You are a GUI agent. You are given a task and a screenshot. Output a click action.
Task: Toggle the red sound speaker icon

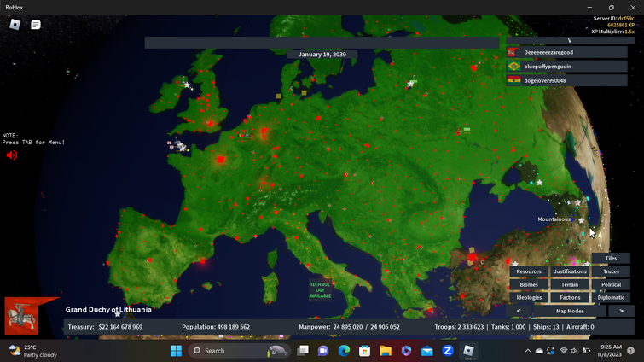click(11, 155)
